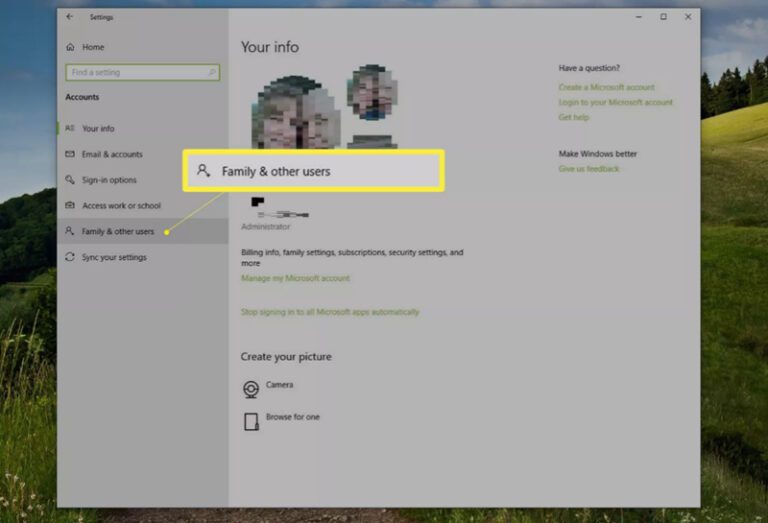Focus the 'Find a setting' search box

click(x=143, y=72)
